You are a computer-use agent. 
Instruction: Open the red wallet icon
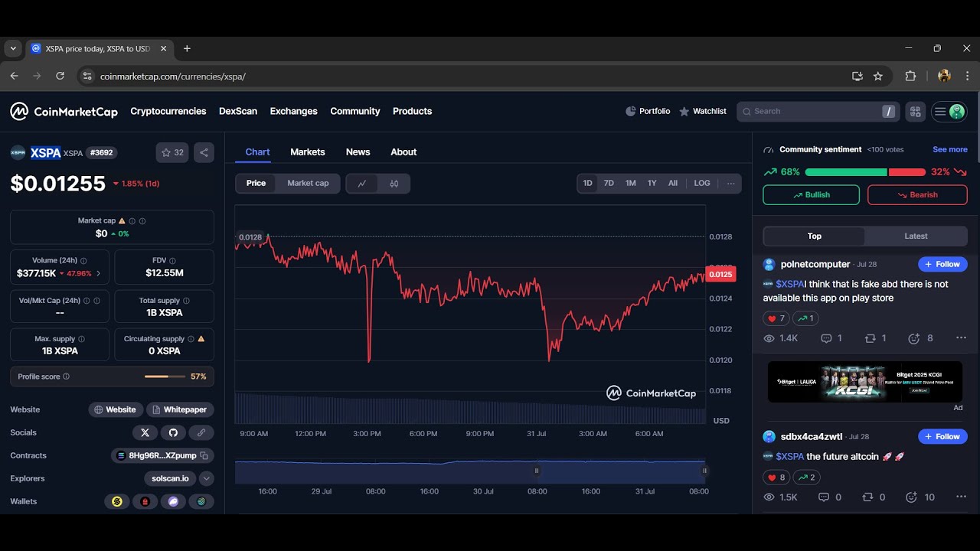(x=145, y=501)
